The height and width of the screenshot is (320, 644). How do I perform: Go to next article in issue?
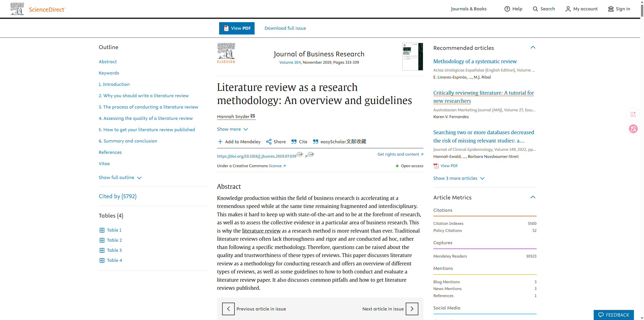(x=412, y=309)
